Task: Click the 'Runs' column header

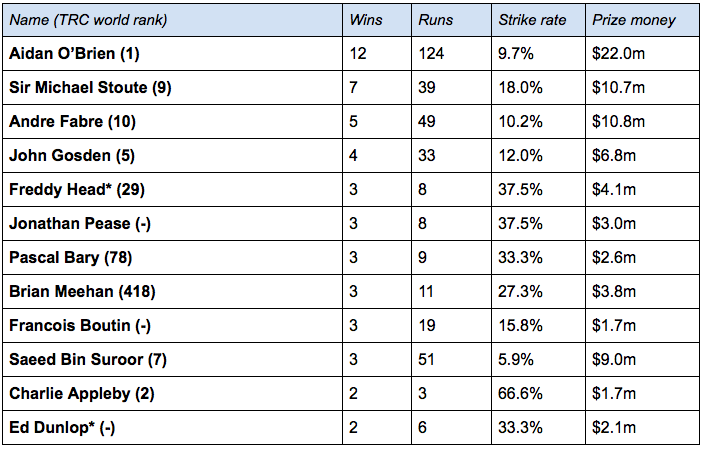Action: (451, 20)
